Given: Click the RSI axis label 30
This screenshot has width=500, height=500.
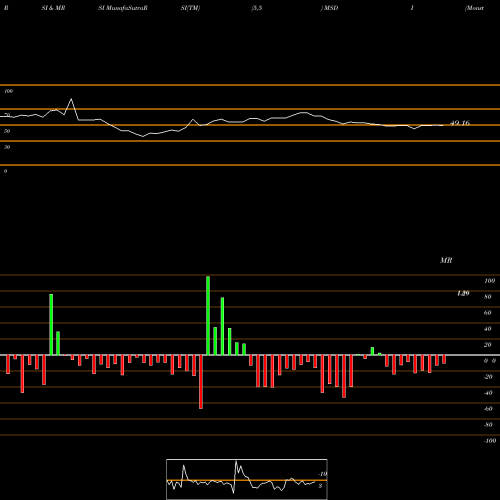Looking at the screenshot, I should [x=7, y=147].
